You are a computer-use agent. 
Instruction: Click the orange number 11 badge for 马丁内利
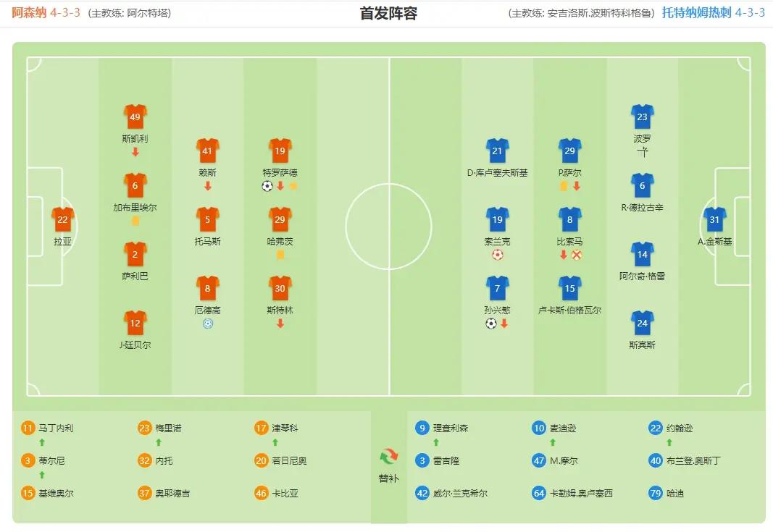point(28,428)
